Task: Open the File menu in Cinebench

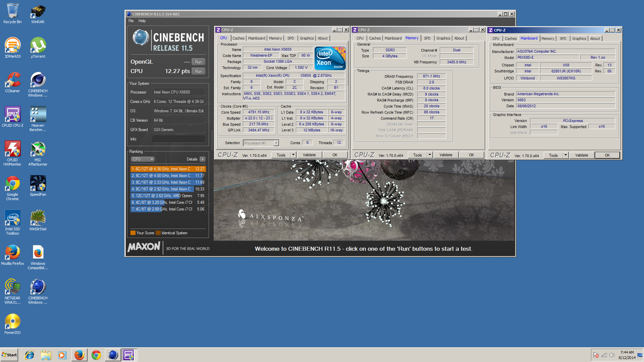Action: click(131, 21)
